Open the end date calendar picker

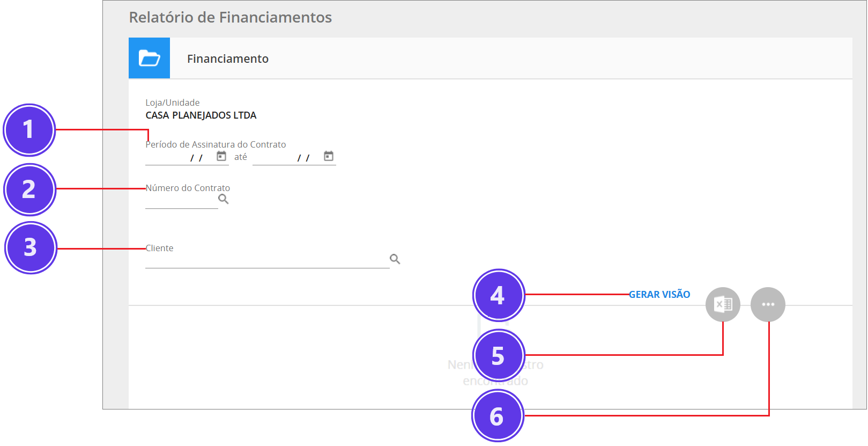pos(329,156)
